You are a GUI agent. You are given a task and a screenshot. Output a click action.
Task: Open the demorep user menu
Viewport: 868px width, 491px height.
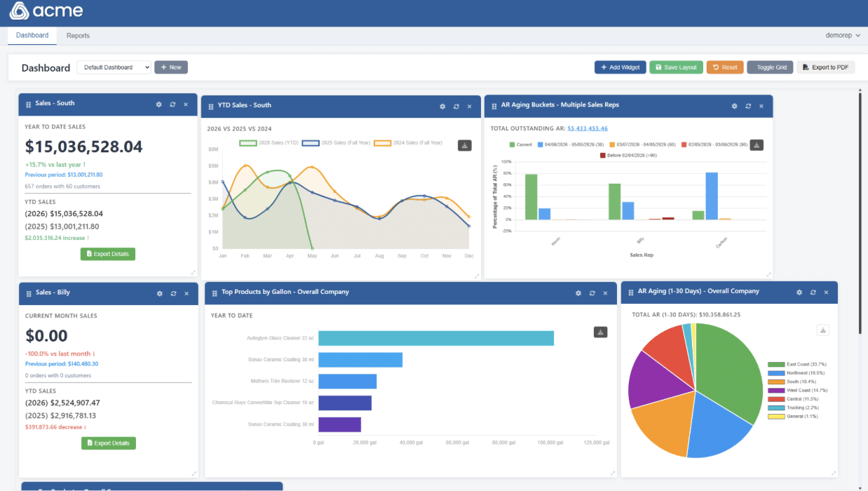pyautogui.click(x=843, y=35)
